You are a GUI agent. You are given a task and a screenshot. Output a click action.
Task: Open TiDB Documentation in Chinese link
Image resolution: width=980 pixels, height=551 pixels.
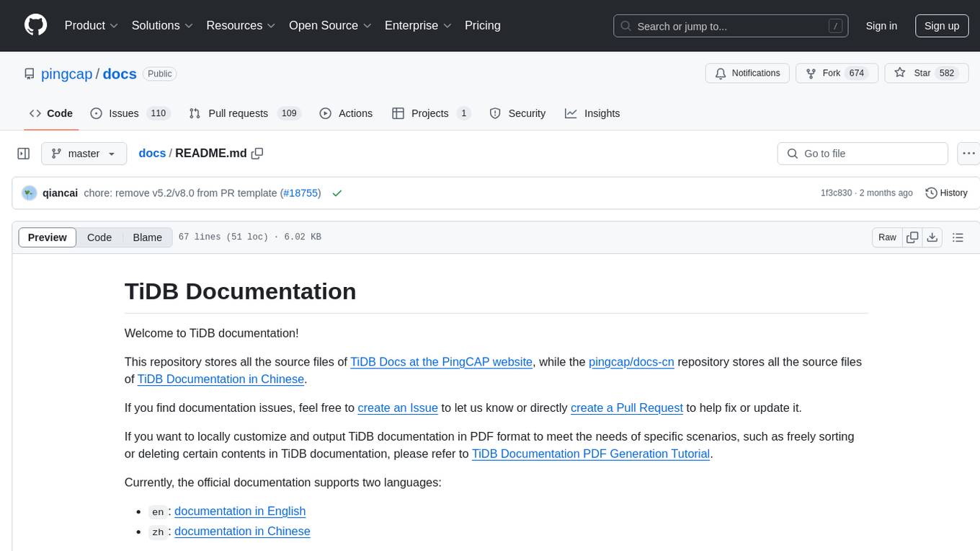pyautogui.click(x=221, y=379)
